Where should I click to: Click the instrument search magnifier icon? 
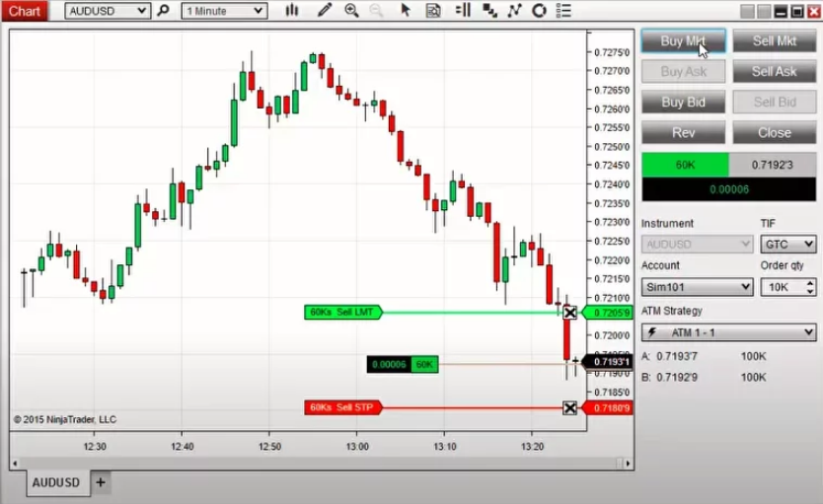[163, 11]
